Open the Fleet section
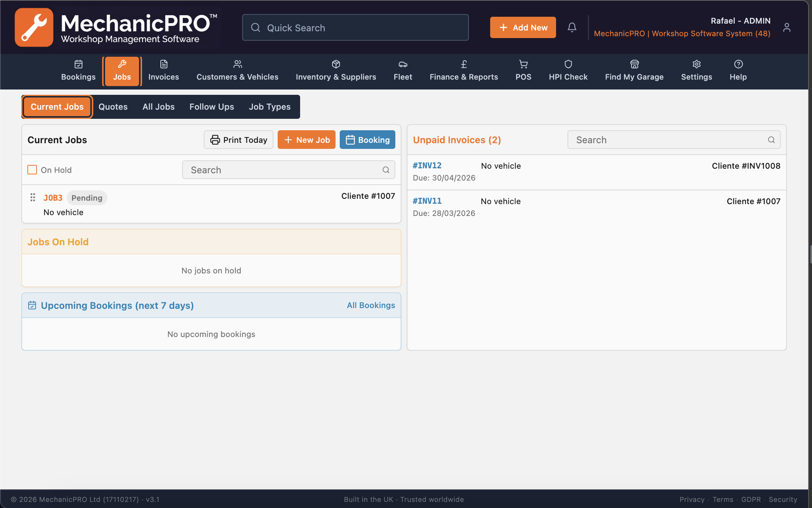This screenshot has width=812, height=508. 403,71
